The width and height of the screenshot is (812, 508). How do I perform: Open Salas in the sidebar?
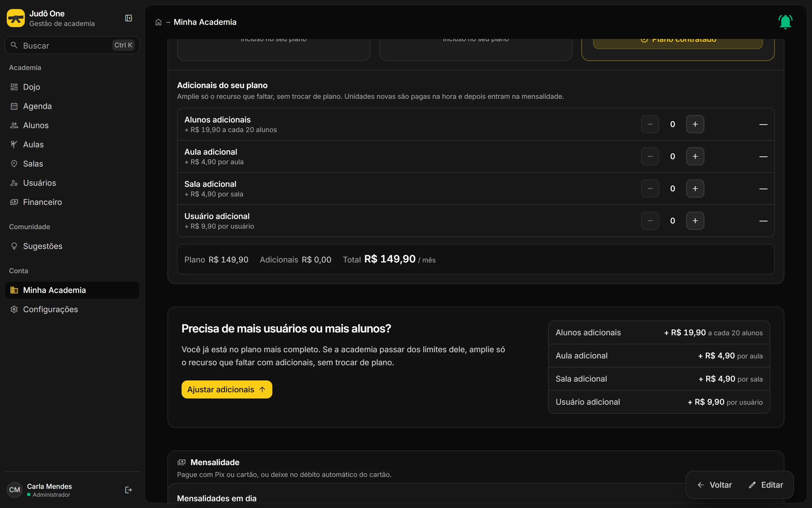coord(72,164)
